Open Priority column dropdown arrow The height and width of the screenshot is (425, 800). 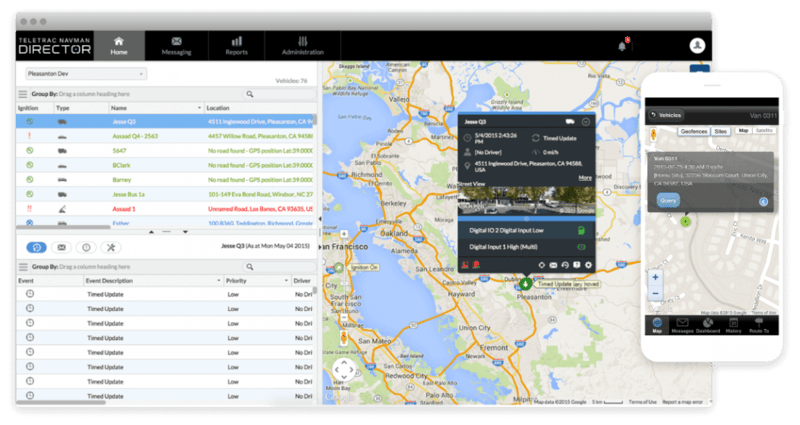(x=286, y=281)
